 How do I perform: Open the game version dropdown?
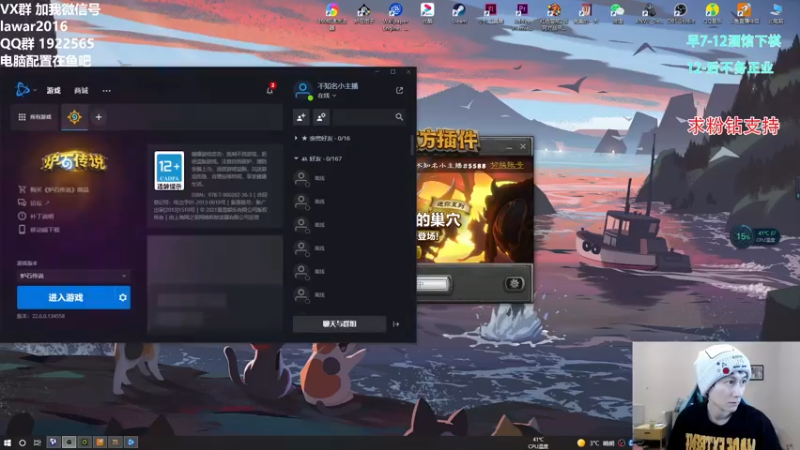[x=73, y=276]
